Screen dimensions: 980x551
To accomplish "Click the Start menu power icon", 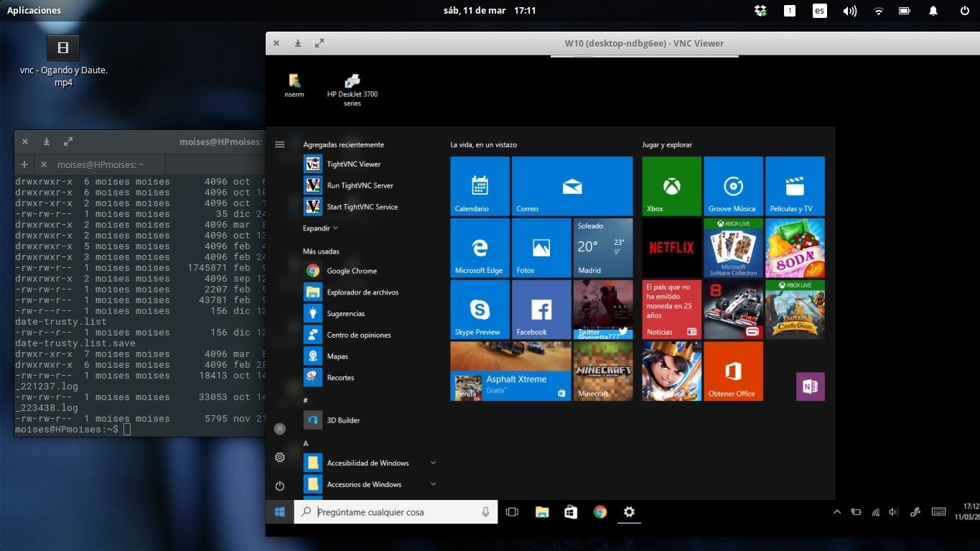I will [x=280, y=486].
